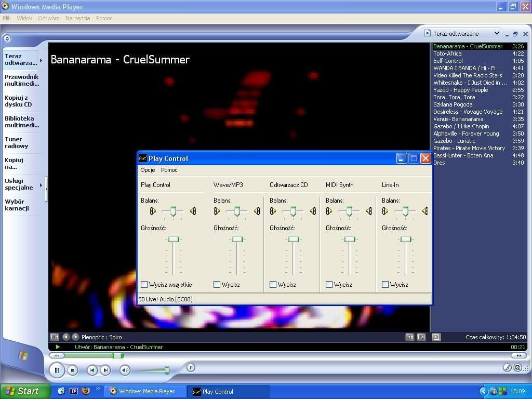The height and width of the screenshot is (399, 532).
Task: Mute Line-In with Wycisz checkbox
Action: click(x=385, y=284)
